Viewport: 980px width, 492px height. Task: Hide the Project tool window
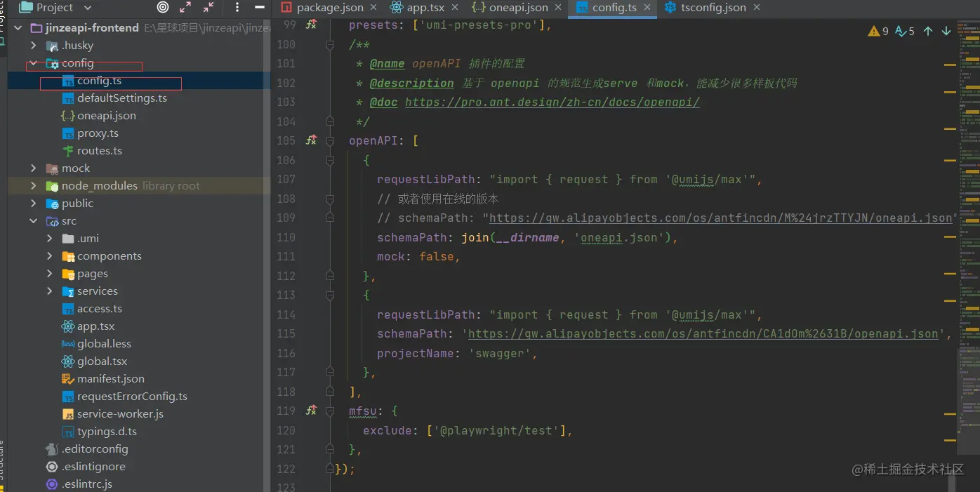[260, 8]
